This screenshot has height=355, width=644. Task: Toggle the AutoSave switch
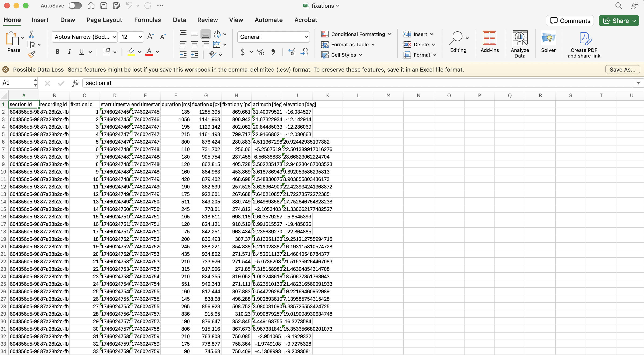click(x=75, y=6)
